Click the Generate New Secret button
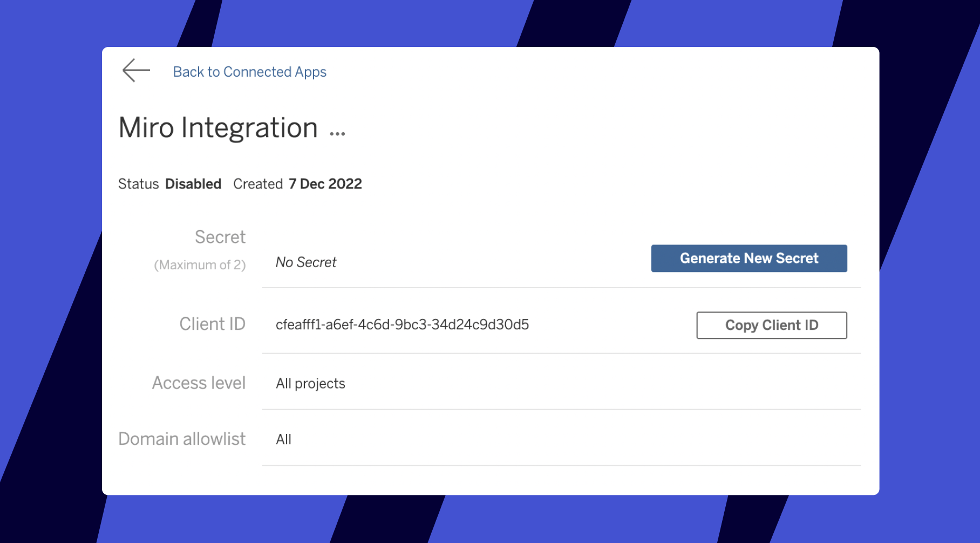 click(749, 258)
